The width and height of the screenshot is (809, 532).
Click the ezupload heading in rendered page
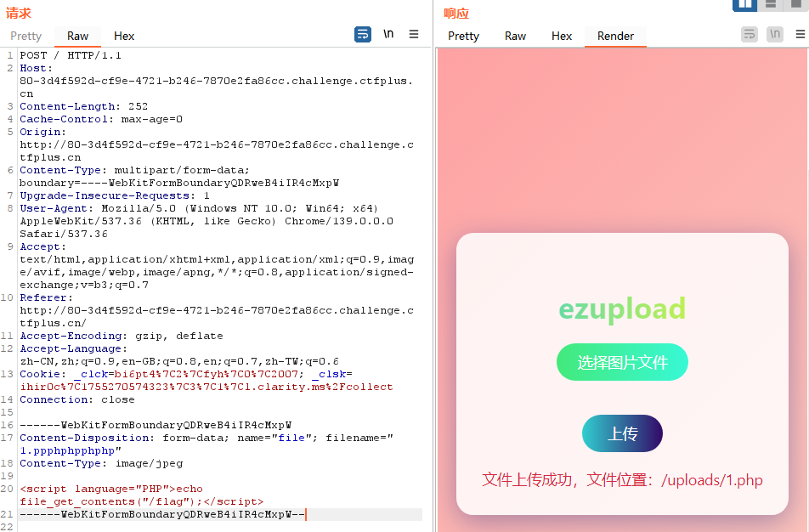[622, 308]
